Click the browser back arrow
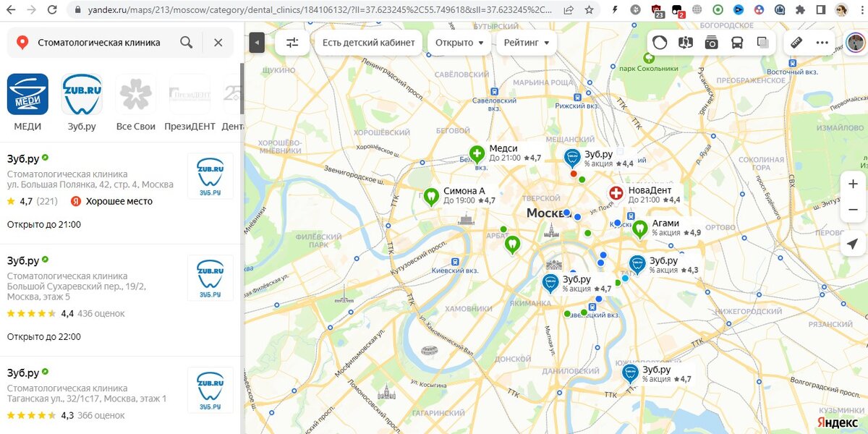Image resolution: width=868 pixels, height=434 pixels. click(x=12, y=10)
